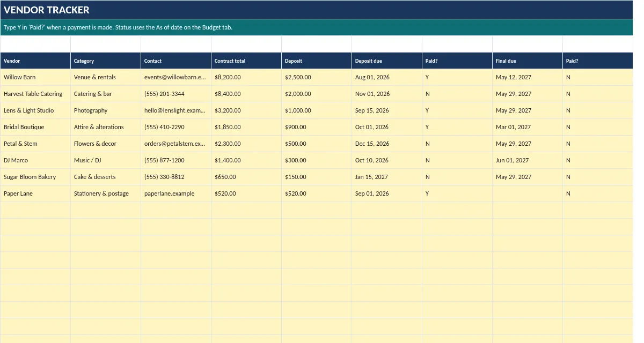This screenshot has height=343, width=644.
Task: Select the Contract total header cell
Action: (x=246, y=61)
